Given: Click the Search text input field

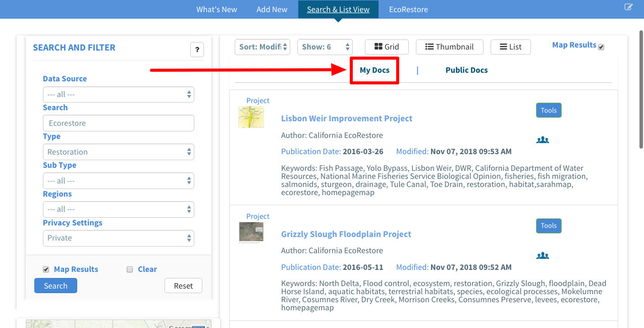Looking at the screenshot, I should (x=118, y=123).
